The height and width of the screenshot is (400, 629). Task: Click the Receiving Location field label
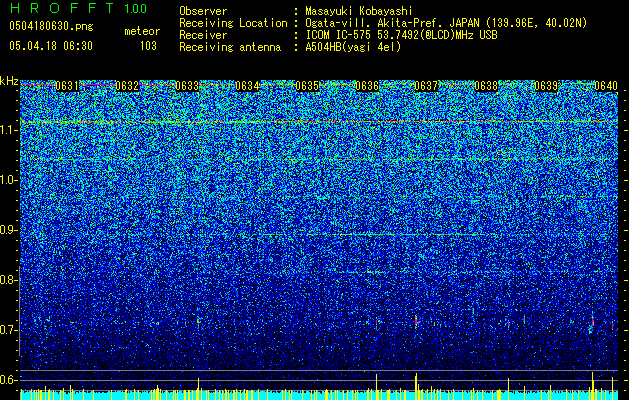(x=233, y=23)
